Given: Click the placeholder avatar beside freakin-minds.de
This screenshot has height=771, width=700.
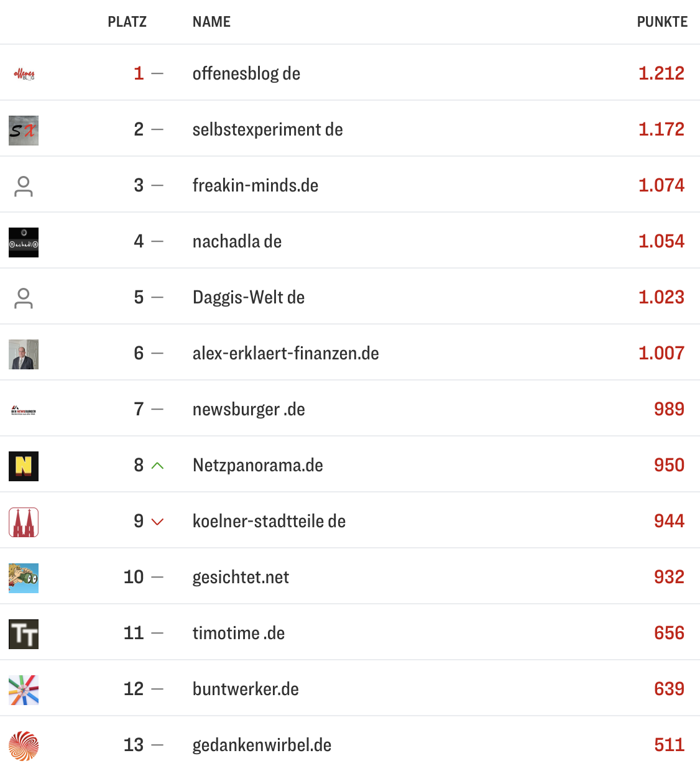Looking at the screenshot, I should point(24,187).
